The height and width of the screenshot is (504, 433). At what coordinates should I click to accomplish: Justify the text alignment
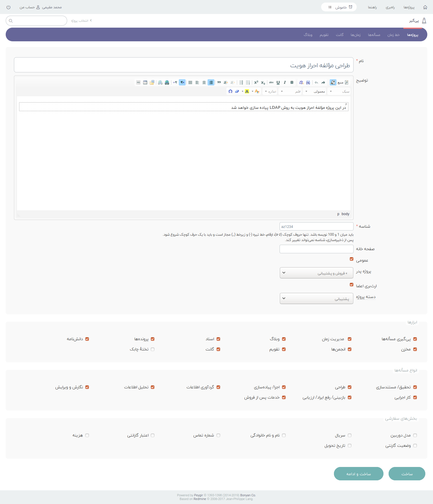[x=190, y=82]
